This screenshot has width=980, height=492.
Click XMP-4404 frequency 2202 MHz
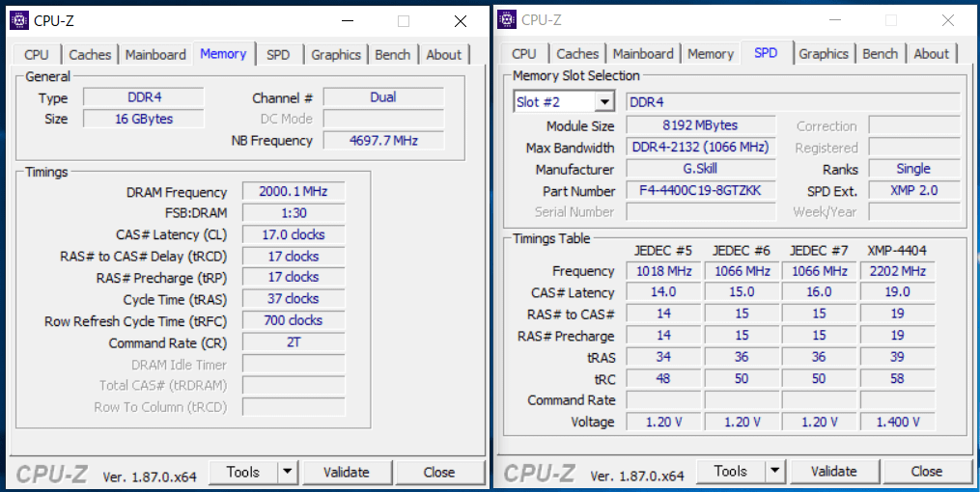pos(898,271)
